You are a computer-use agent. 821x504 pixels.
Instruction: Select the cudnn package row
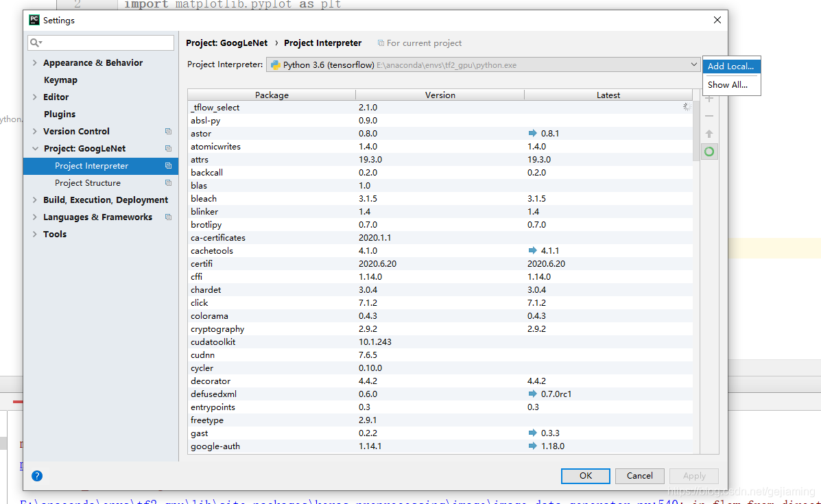440,355
